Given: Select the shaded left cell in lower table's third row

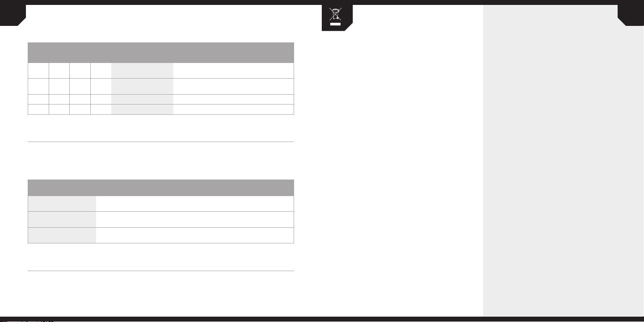Looking at the screenshot, I should pyautogui.click(x=62, y=235).
